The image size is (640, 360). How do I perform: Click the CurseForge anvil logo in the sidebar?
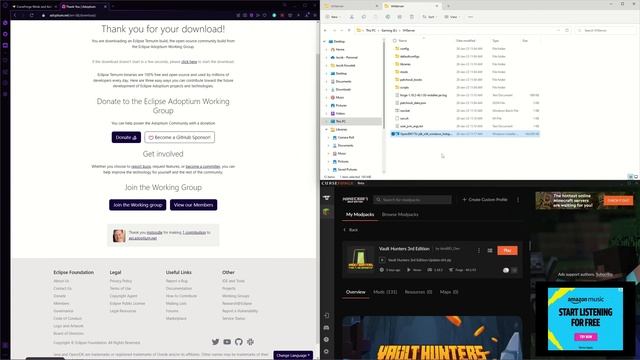327,198
